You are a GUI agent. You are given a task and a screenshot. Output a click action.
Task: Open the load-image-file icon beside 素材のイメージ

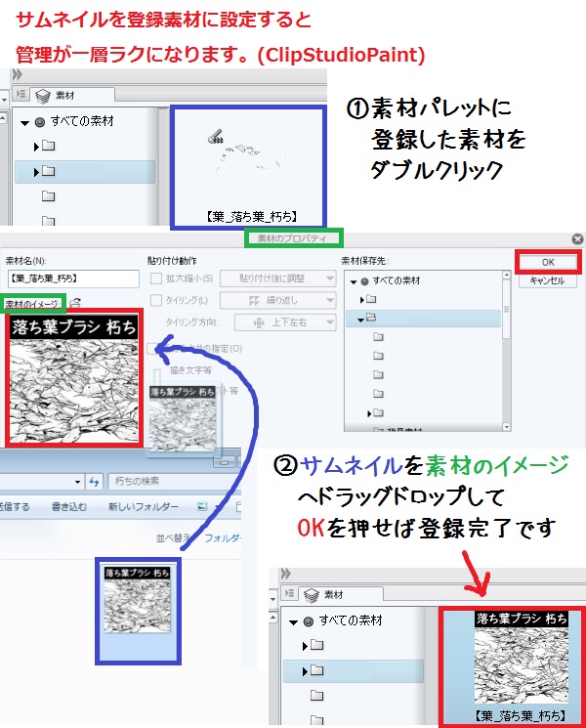(75, 303)
